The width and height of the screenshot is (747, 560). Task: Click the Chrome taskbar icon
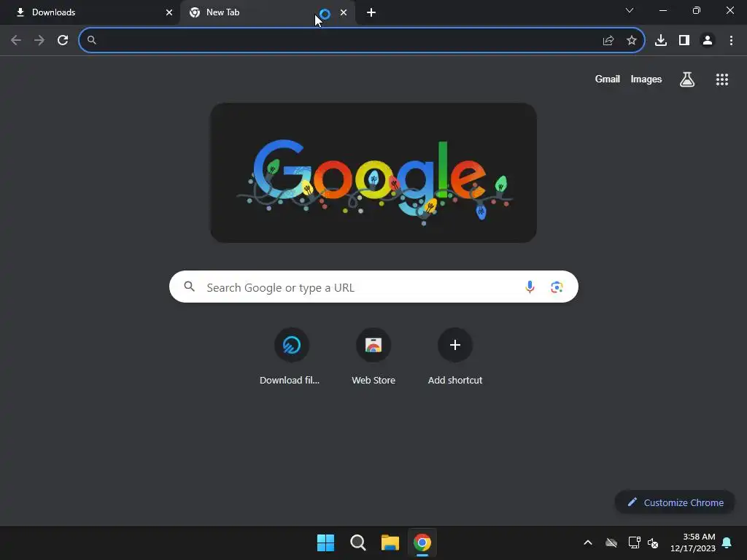click(422, 542)
